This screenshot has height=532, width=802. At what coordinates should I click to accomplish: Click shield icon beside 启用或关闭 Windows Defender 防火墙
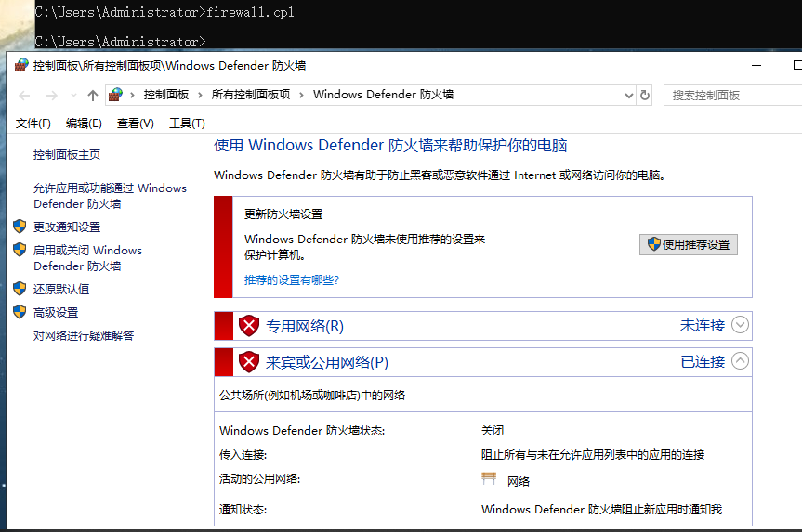coord(20,250)
